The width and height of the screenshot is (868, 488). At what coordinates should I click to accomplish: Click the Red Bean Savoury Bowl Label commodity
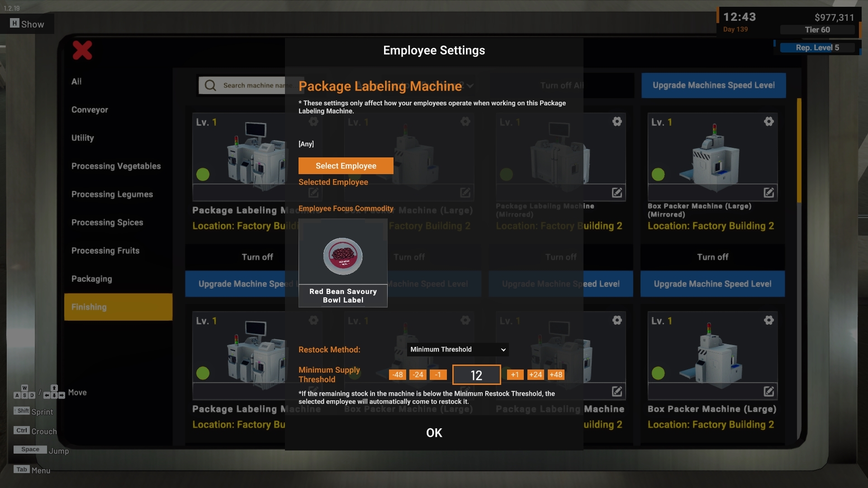[x=343, y=263]
